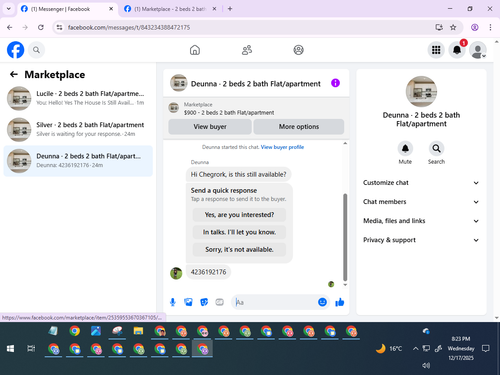Close the Marketplace browser tab
This screenshot has width=500, height=375.
(x=214, y=9)
